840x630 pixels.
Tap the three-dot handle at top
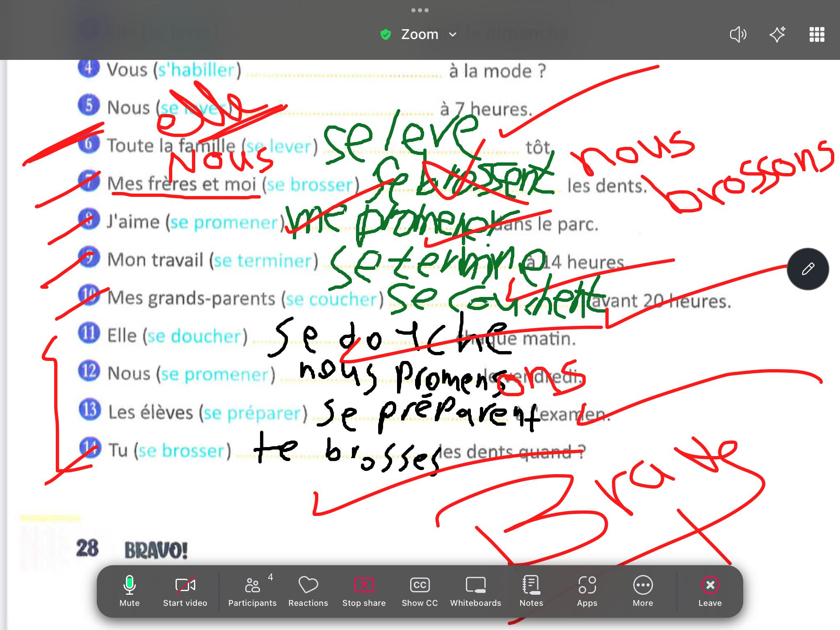pyautogui.click(x=420, y=10)
